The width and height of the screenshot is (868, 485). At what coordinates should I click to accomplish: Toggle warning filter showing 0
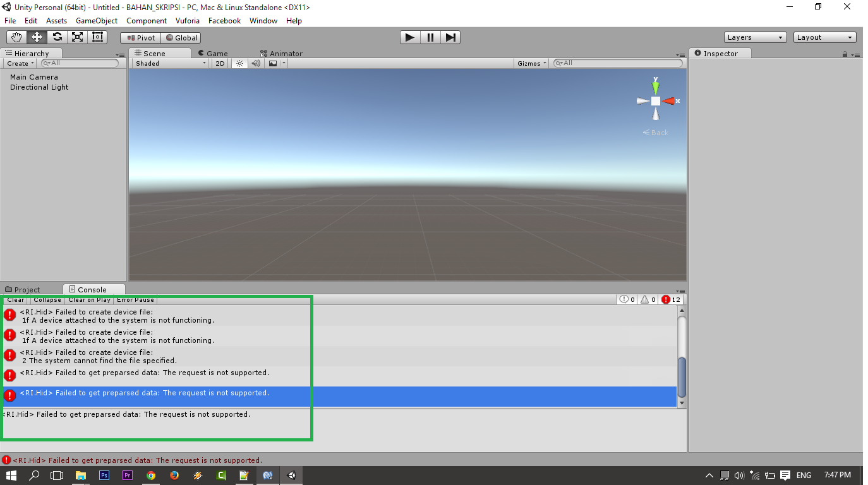point(648,300)
